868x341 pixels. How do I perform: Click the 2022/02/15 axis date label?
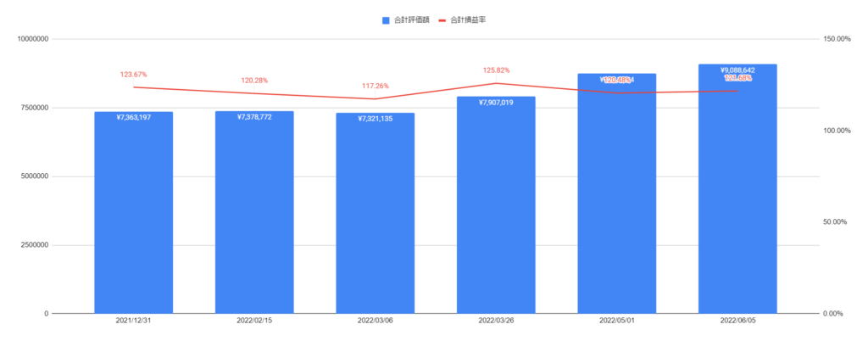pos(254,321)
